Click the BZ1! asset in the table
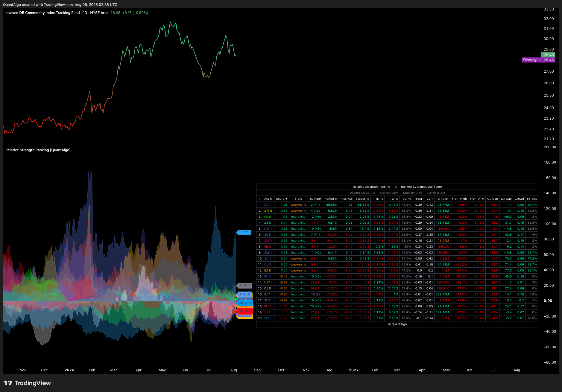Image resolution: width=562 pixels, height=392 pixels. click(x=268, y=271)
